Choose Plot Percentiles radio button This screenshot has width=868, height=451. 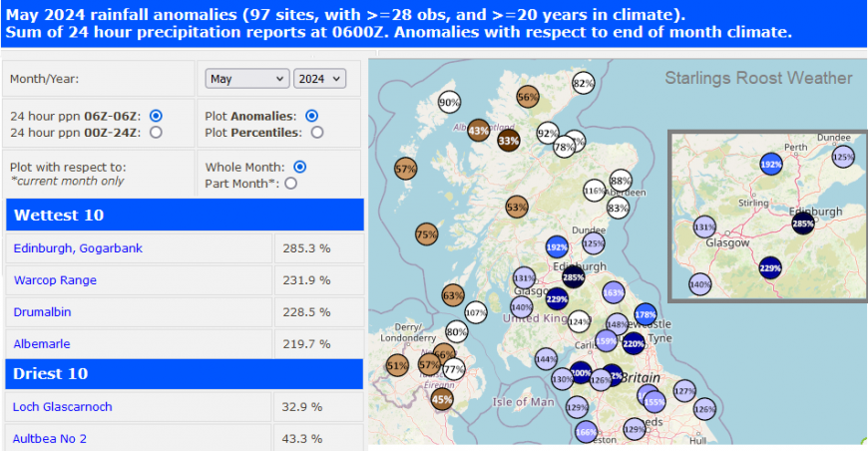(x=317, y=133)
